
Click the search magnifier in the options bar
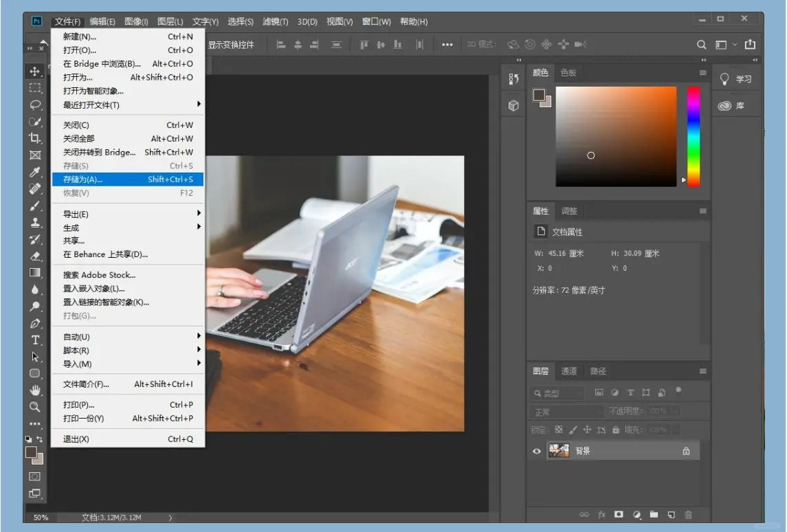coord(702,45)
